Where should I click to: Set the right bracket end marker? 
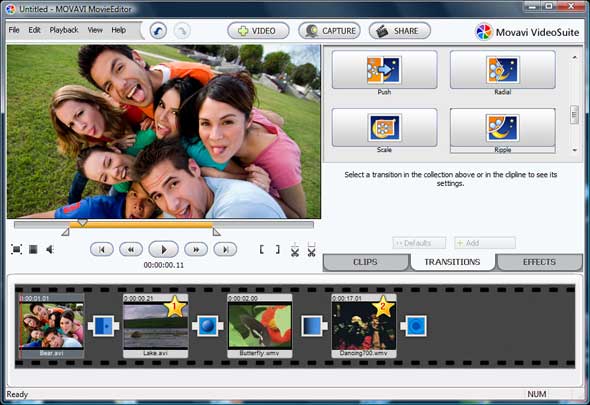pyautogui.click(x=278, y=249)
